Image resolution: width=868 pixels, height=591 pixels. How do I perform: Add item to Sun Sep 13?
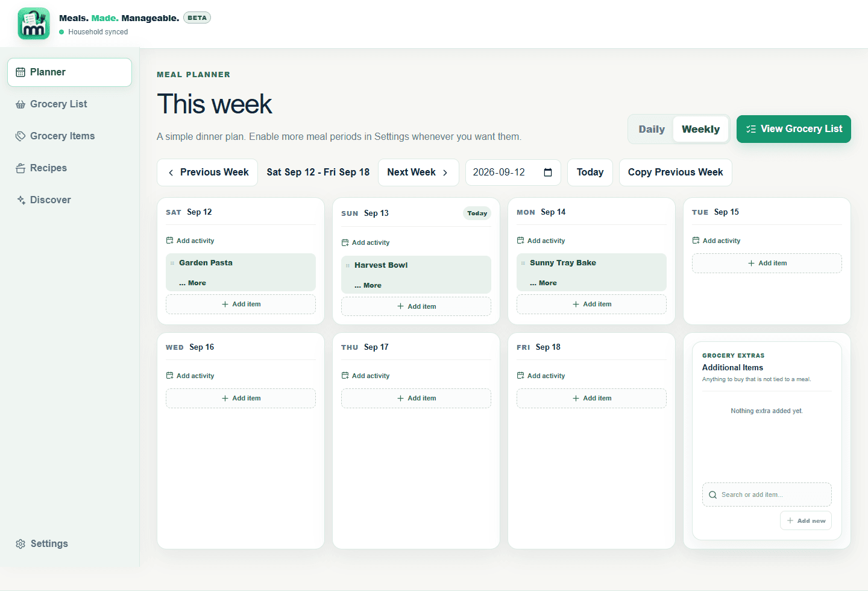[416, 306]
